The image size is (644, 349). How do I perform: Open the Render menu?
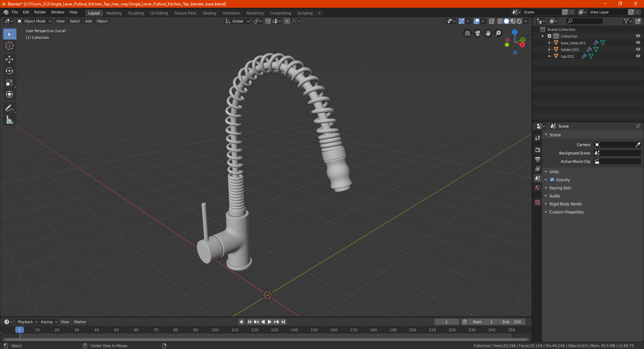[x=40, y=12]
